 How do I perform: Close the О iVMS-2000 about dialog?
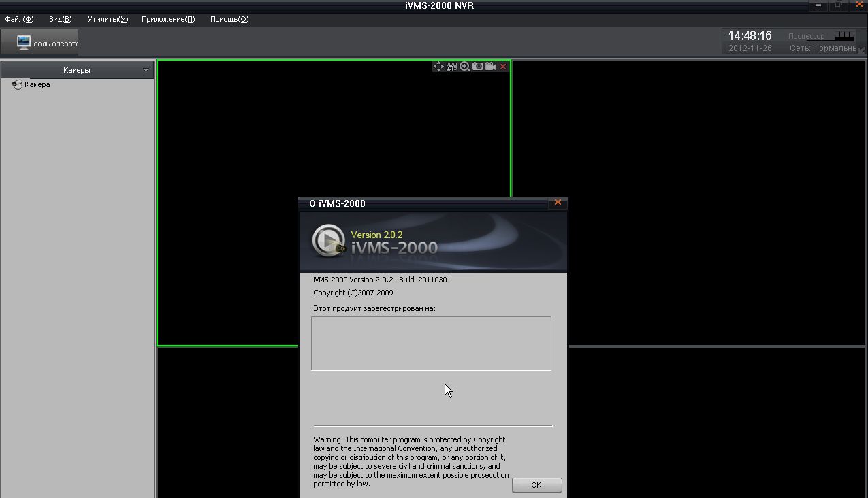pos(558,203)
